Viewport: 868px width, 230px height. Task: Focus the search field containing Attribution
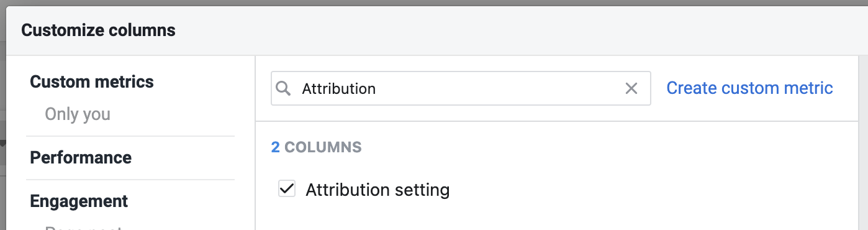(x=461, y=88)
